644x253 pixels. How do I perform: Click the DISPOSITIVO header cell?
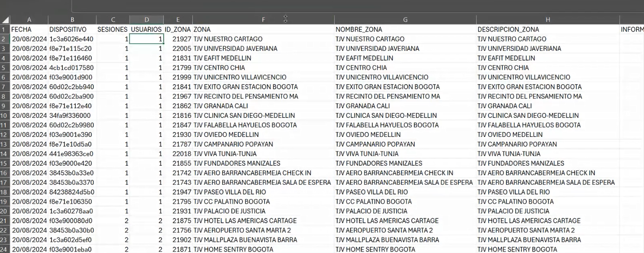coord(72,29)
